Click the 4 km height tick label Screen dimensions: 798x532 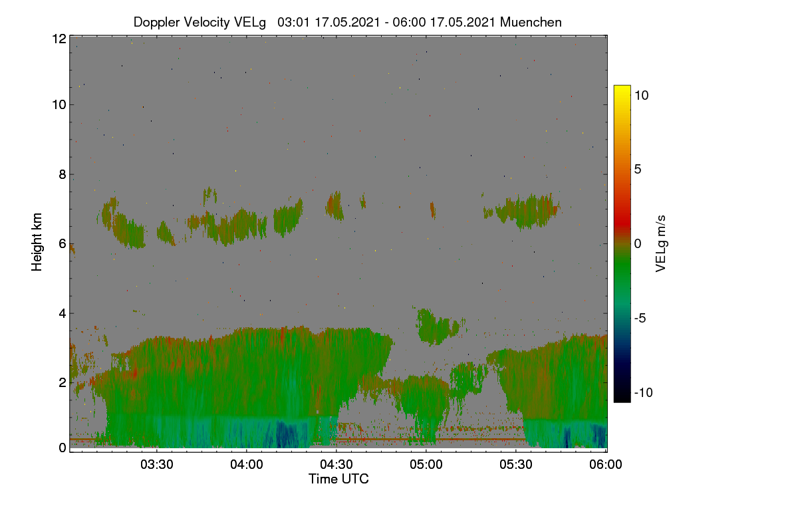(62, 313)
